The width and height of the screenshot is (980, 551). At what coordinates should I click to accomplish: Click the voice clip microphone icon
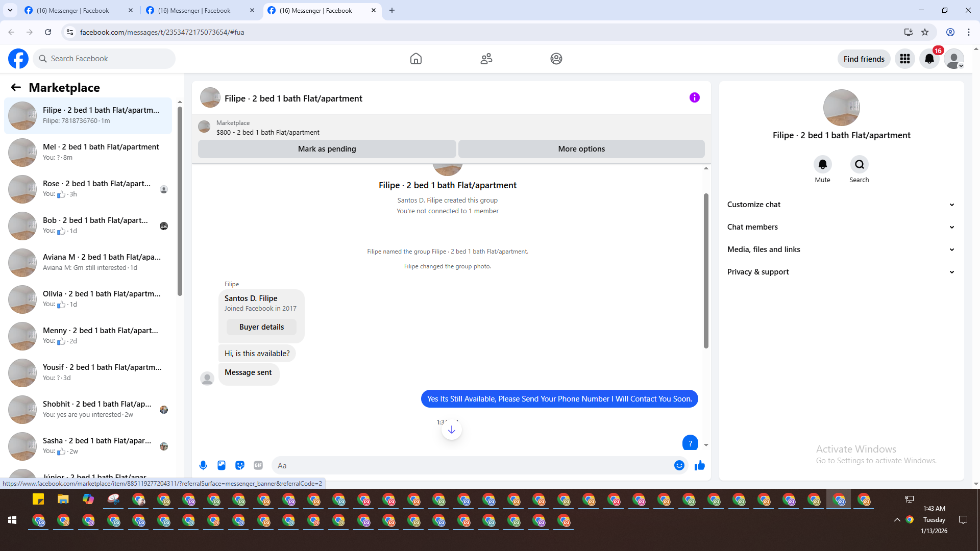(x=203, y=465)
